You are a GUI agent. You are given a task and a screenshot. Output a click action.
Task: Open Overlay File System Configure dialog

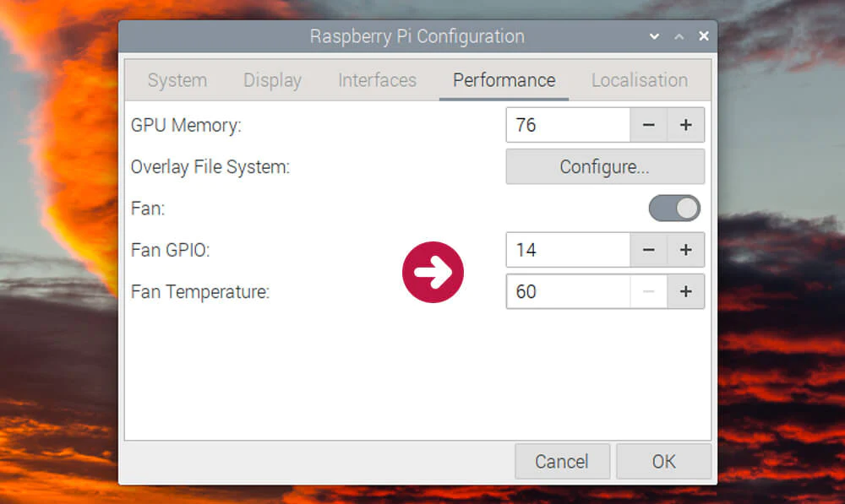pyautogui.click(x=604, y=167)
